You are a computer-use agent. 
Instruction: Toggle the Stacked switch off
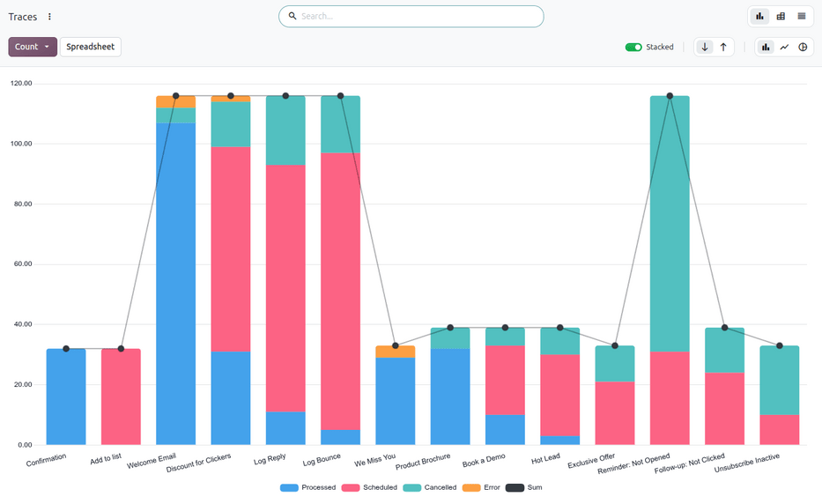[633, 48]
